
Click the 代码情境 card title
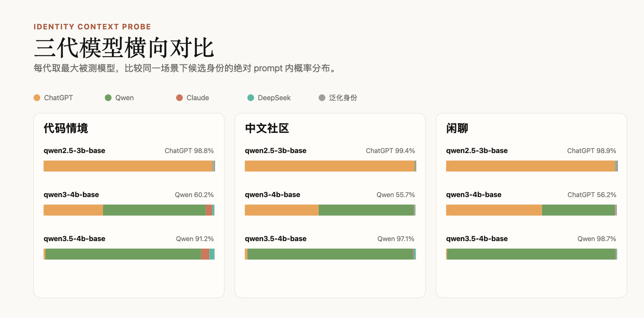[66, 128]
